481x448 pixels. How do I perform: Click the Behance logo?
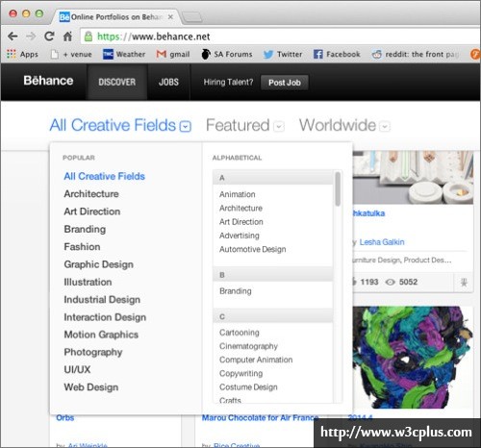coord(48,81)
